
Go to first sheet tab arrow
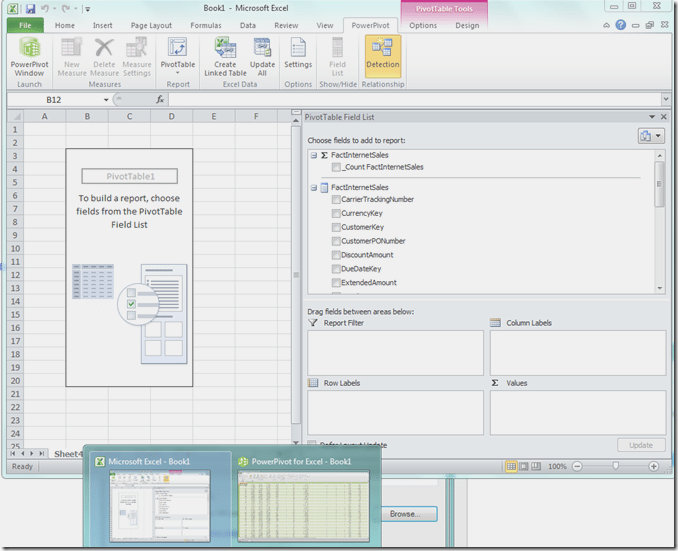[13, 453]
